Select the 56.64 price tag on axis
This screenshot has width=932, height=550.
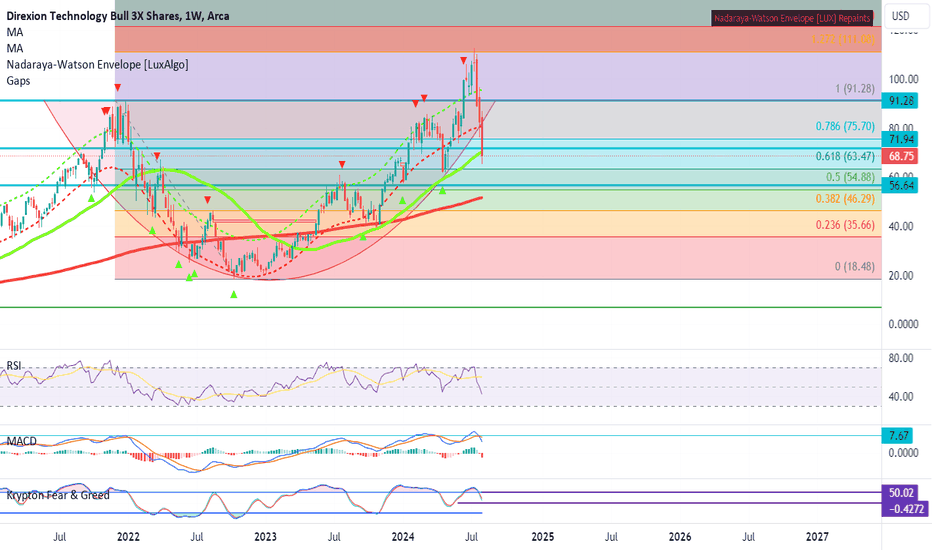tap(900, 186)
